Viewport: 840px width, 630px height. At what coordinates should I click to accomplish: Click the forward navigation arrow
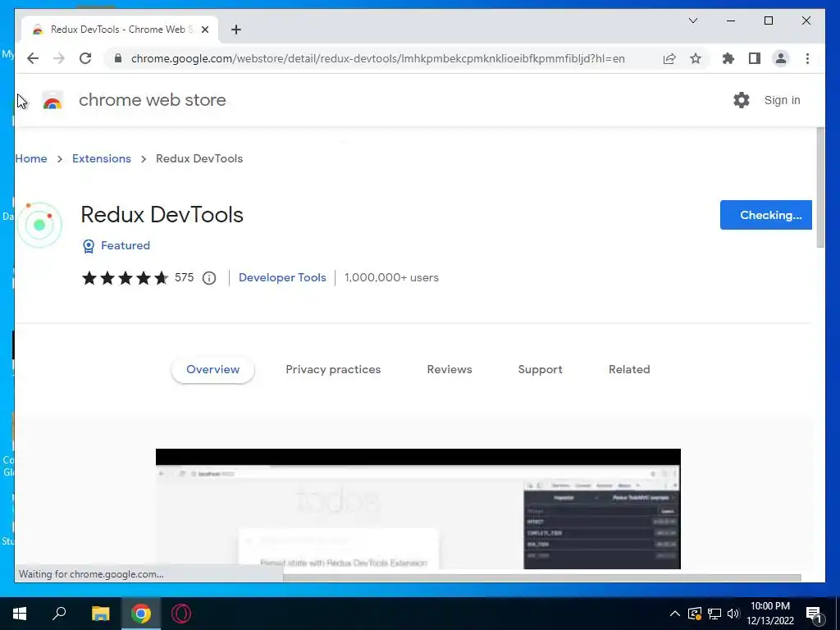[x=59, y=58]
